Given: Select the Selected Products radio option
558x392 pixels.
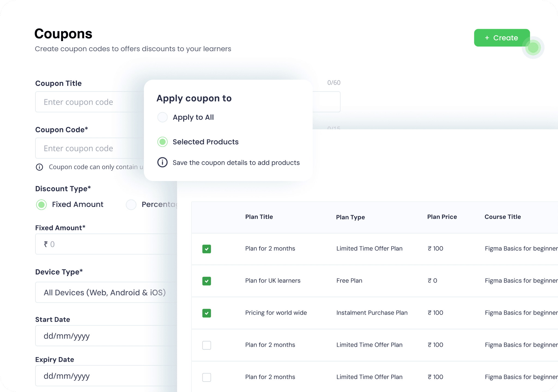Looking at the screenshot, I should pyautogui.click(x=163, y=142).
